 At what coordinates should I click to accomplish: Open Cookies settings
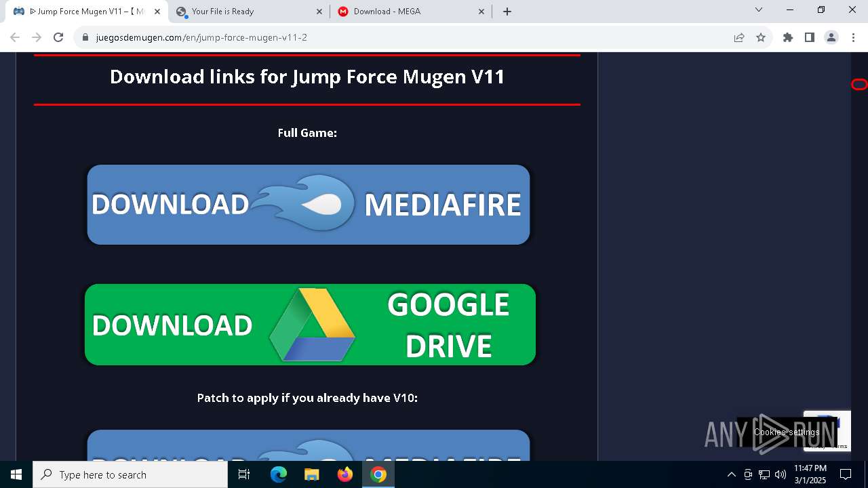[787, 432]
